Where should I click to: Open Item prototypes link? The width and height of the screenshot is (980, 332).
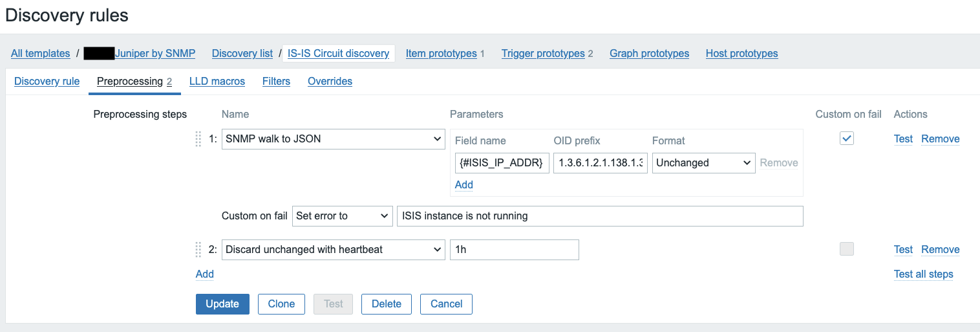[441, 54]
